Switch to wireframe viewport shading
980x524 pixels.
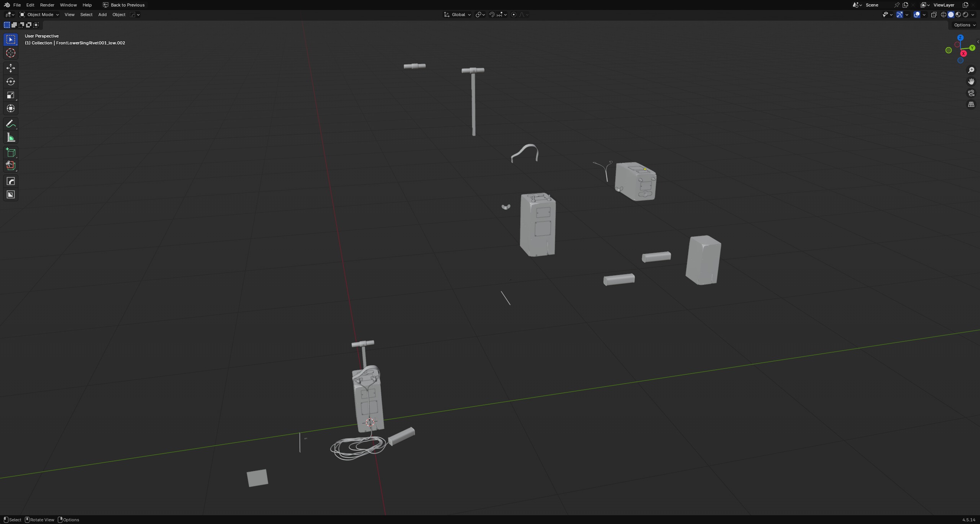944,15
